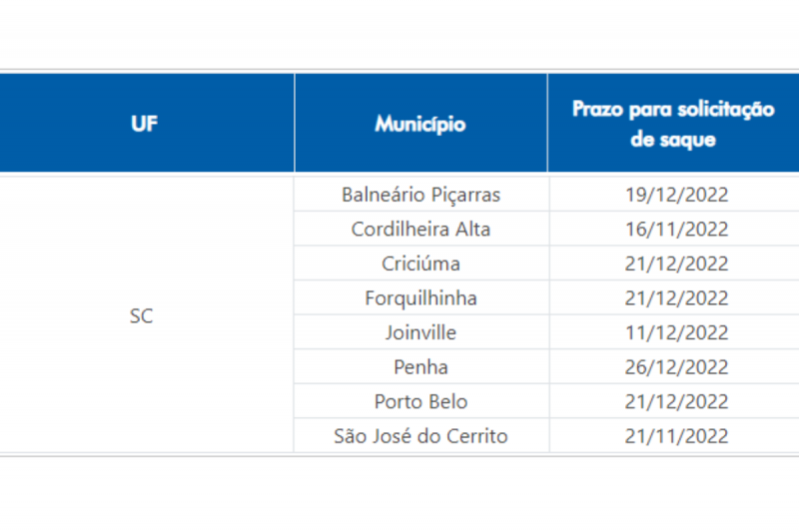
Task: Select the Balneário Piçarras row
Action: point(420,195)
